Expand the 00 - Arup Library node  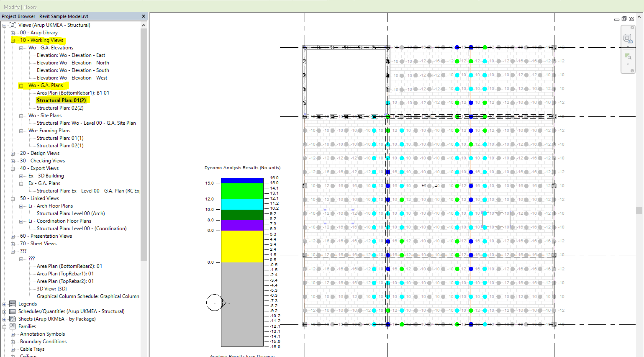click(x=13, y=32)
